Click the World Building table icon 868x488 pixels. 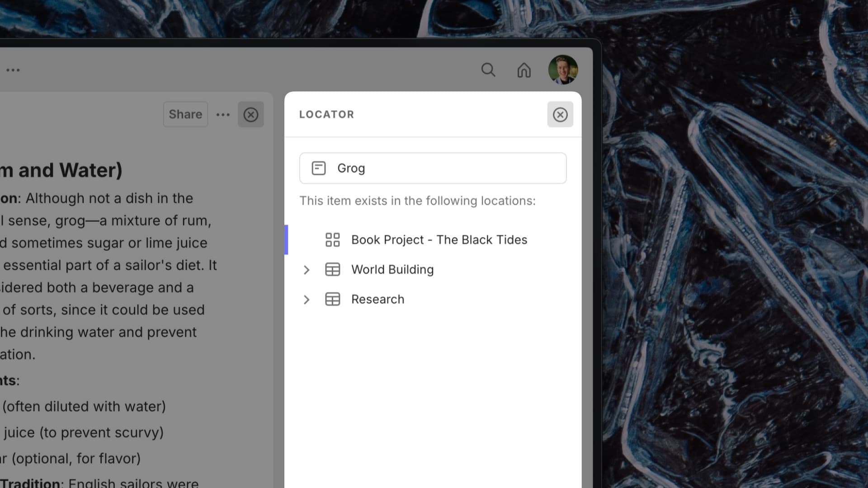[x=333, y=270]
